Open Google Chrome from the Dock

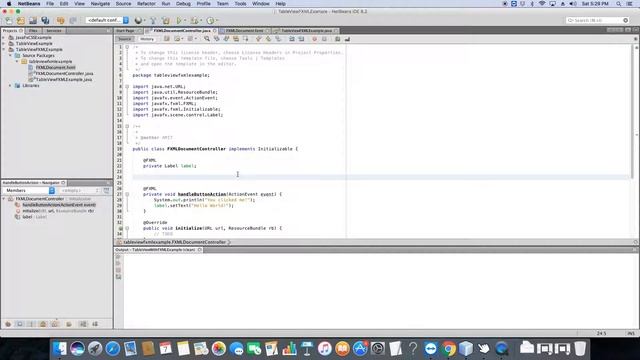point(448,349)
